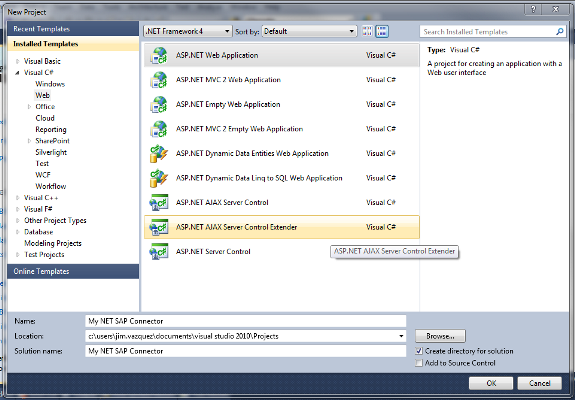The width and height of the screenshot is (575, 400).
Task: Click the ASP.NET MVC 2 Web Application icon
Action: (x=159, y=80)
